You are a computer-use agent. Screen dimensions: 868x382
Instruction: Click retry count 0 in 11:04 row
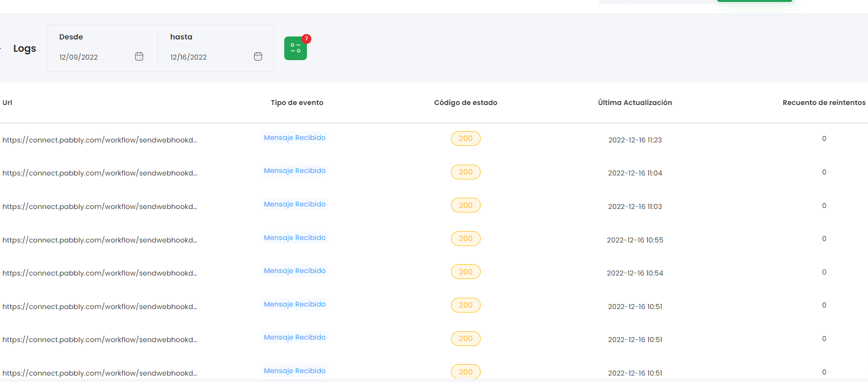824,172
